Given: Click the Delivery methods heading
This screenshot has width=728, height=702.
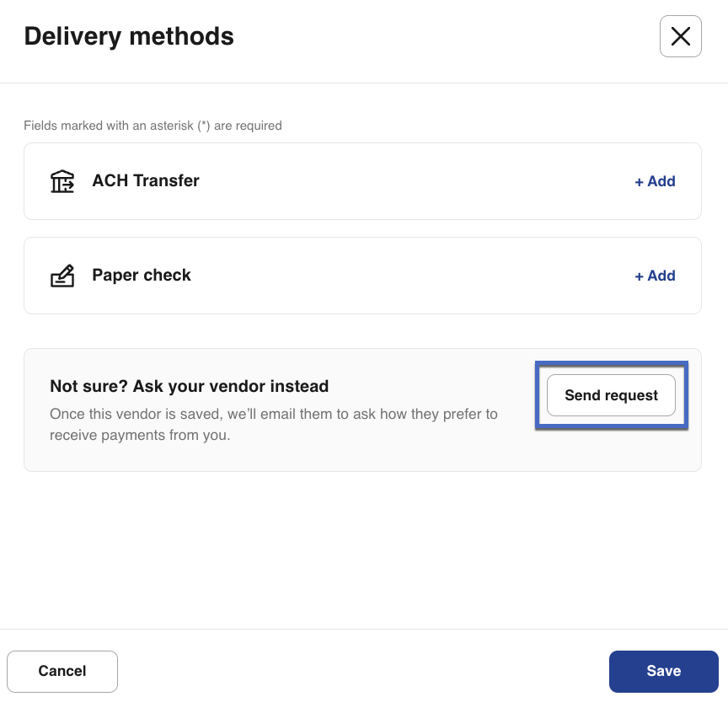Looking at the screenshot, I should [x=129, y=36].
